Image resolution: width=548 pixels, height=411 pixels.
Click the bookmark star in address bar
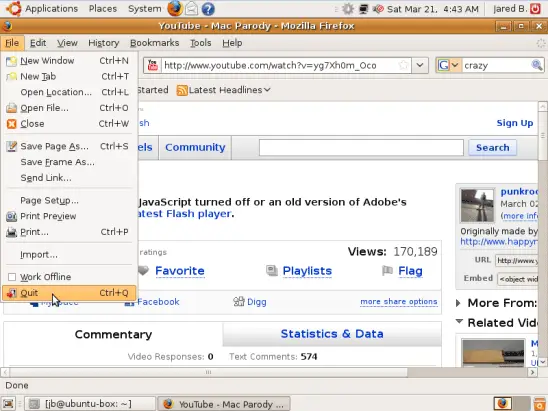(403, 65)
